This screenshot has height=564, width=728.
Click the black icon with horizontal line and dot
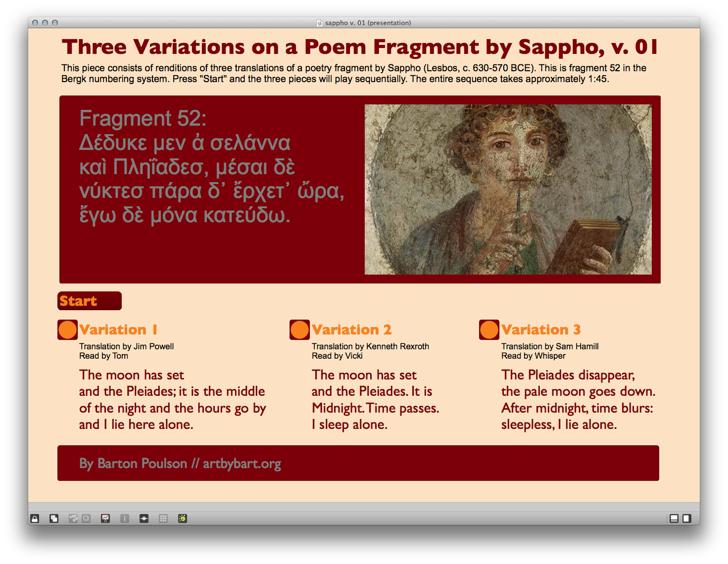[144, 518]
